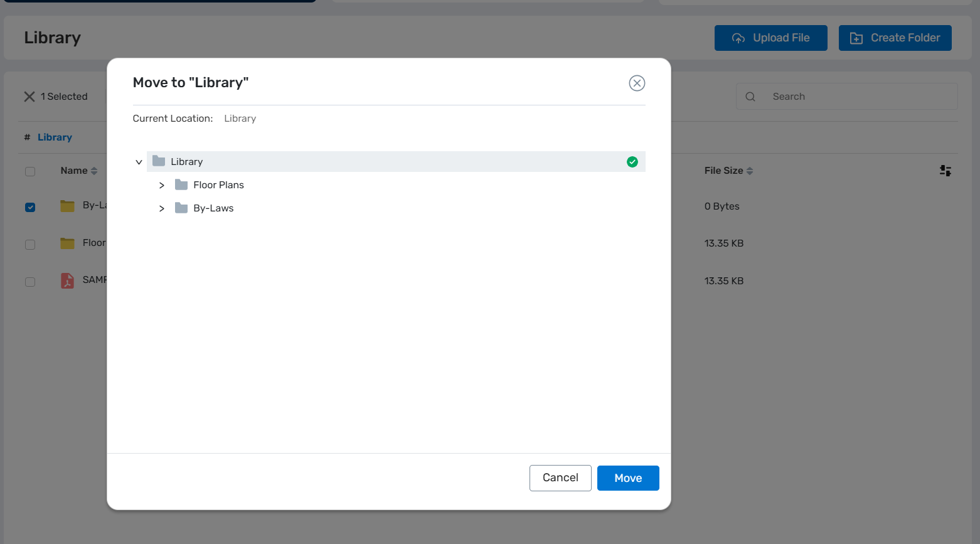Image resolution: width=980 pixels, height=544 pixels.
Task: Cancel the move operation
Action: 560,478
